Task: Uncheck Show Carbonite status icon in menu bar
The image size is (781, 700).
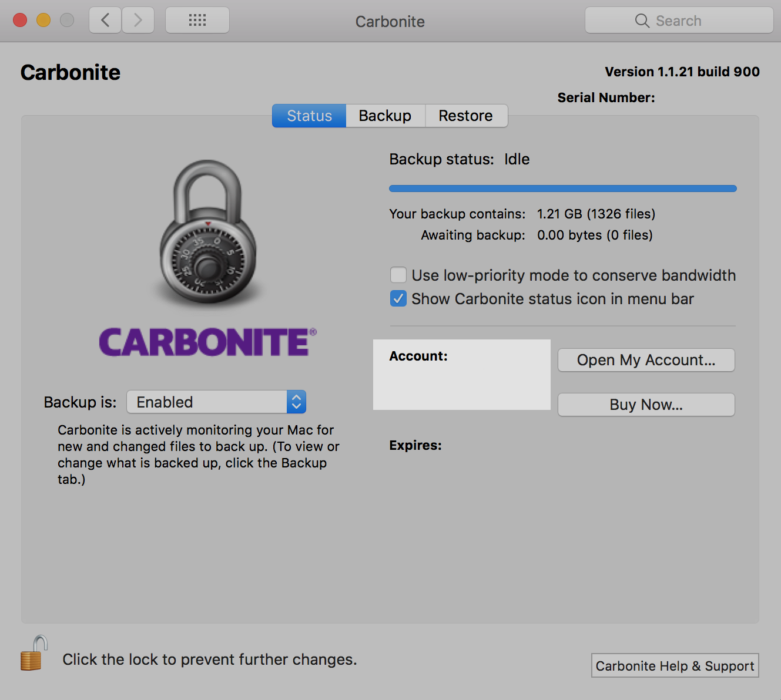Action: click(398, 298)
